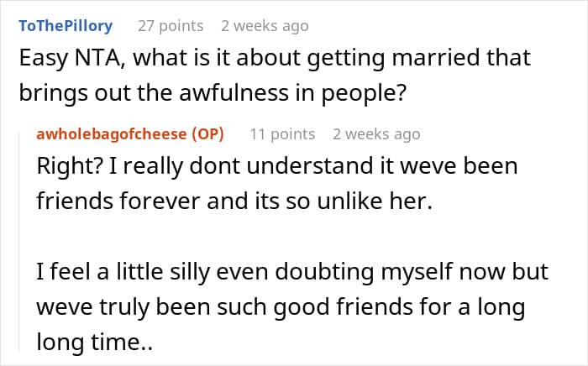This screenshot has width=588, height=366.
Task: Click the 11 points score
Action: tap(282, 134)
